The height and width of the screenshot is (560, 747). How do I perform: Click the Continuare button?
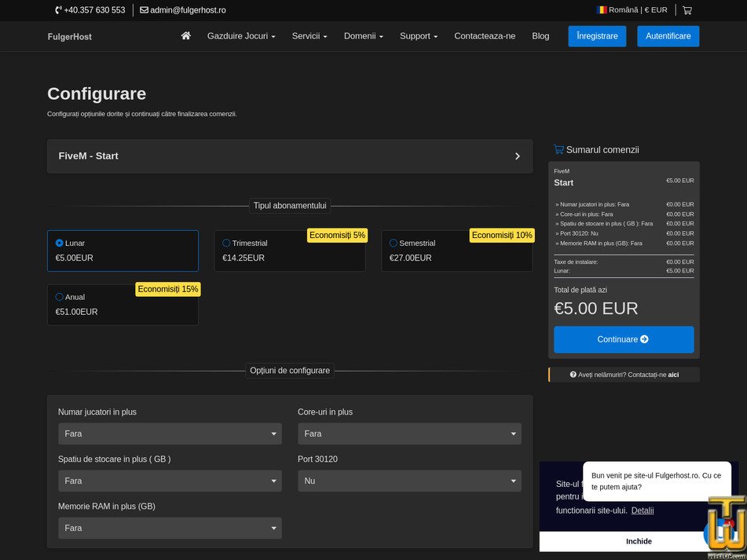624,339
